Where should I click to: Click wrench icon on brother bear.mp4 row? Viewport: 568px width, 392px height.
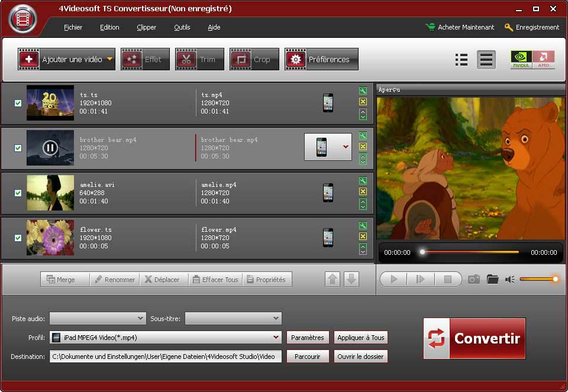363,136
